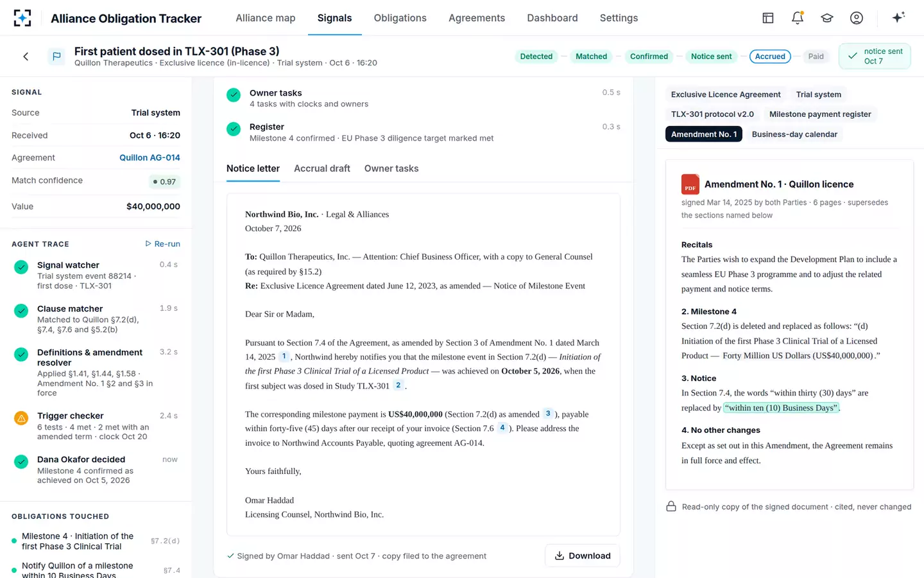Open the graduation cap learning icon
This screenshot has height=578, width=924.
(827, 18)
